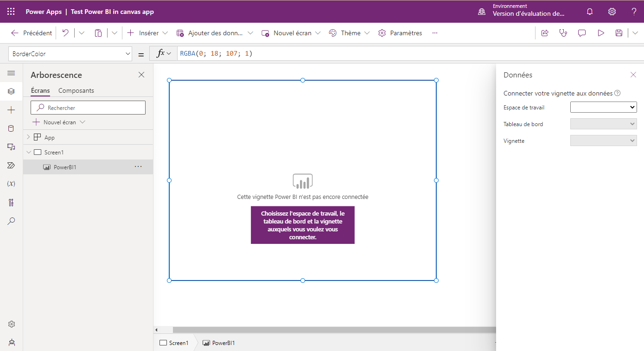Open the Espace de travail dropdown
The image size is (644, 351).
click(604, 107)
